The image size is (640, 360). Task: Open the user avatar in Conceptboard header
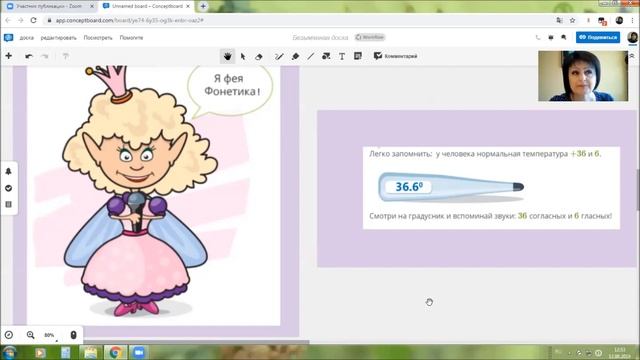(x=632, y=37)
